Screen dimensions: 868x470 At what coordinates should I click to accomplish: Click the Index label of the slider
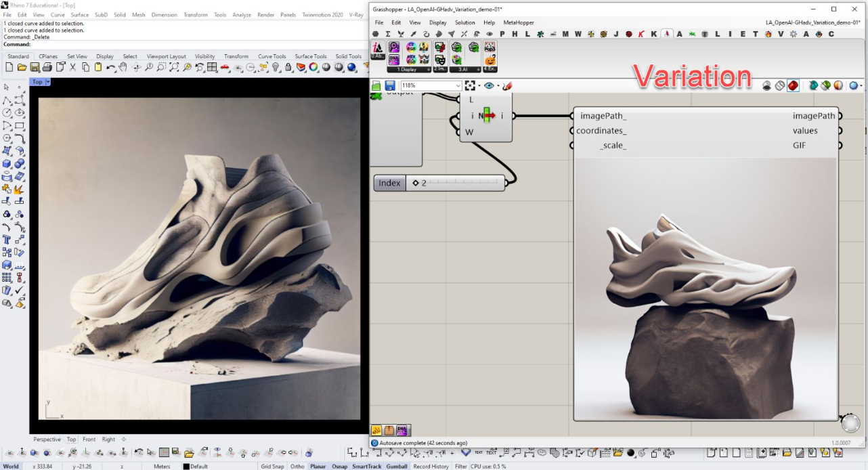[389, 183]
